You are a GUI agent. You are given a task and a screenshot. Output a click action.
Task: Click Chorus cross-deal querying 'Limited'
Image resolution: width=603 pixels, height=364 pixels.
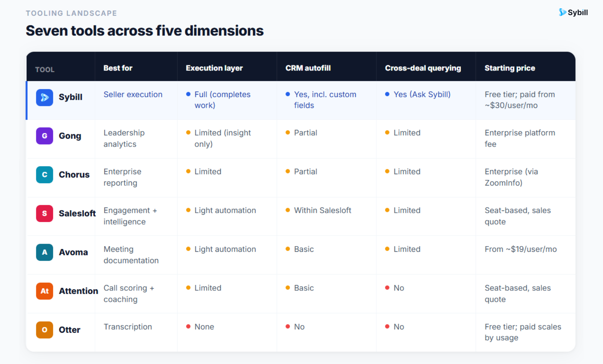click(407, 172)
